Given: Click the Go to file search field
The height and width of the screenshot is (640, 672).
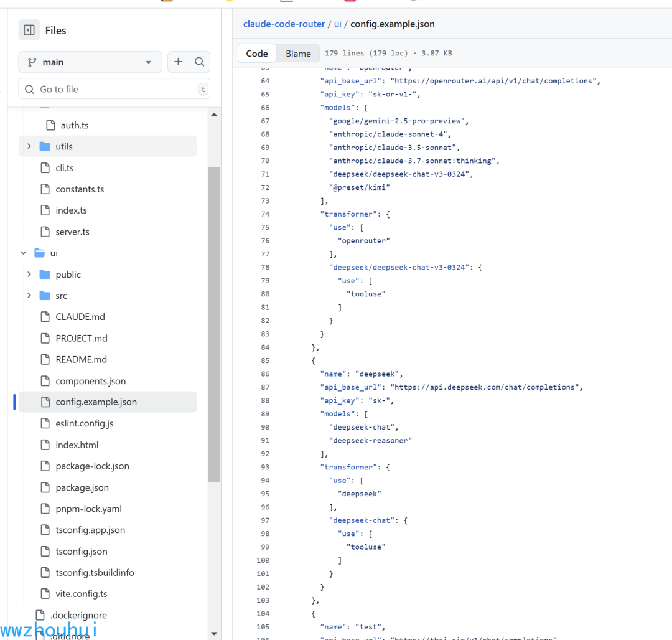Looking at the screenshot, I should point(114,89).
